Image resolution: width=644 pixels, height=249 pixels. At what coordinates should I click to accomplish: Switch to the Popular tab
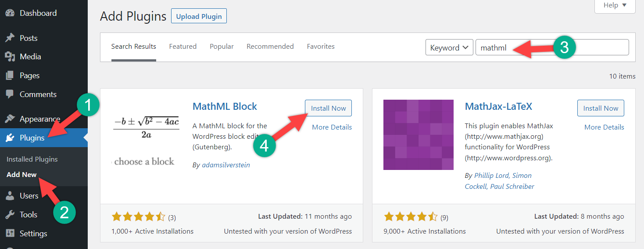[x=222, y=47]
